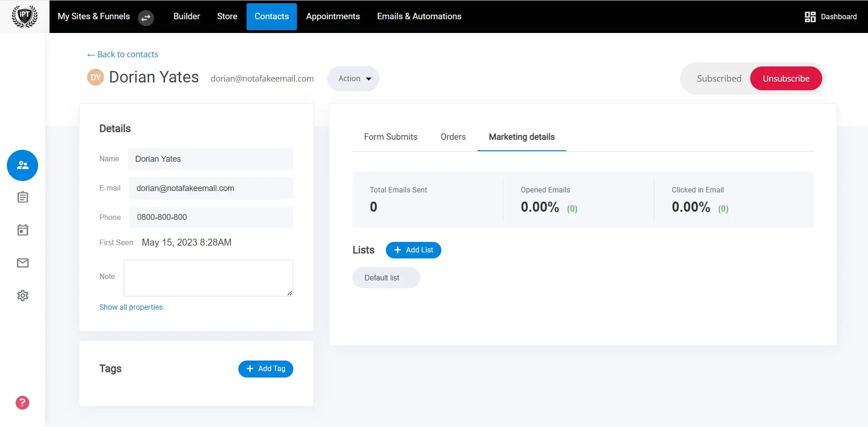Click the Name input field

pos(210,159)
